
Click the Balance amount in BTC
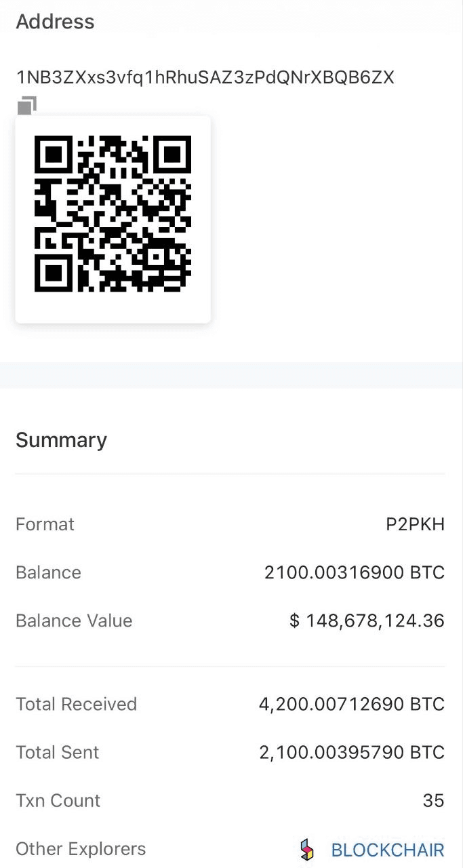355,572
